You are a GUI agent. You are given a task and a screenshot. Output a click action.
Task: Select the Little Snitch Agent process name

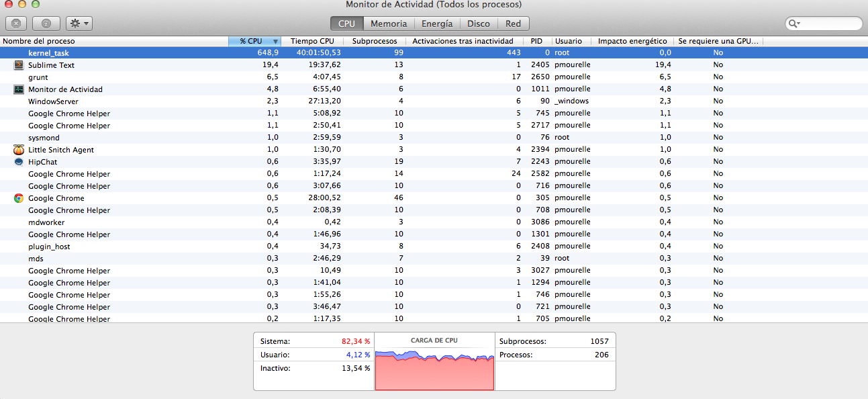(x=61, y=150)
